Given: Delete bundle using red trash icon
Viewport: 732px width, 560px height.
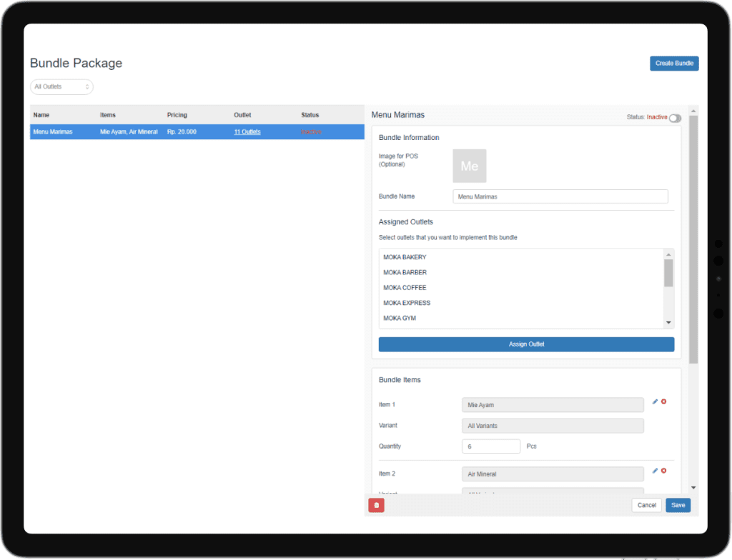Looking at the screenshot, I should pos(376,505).
